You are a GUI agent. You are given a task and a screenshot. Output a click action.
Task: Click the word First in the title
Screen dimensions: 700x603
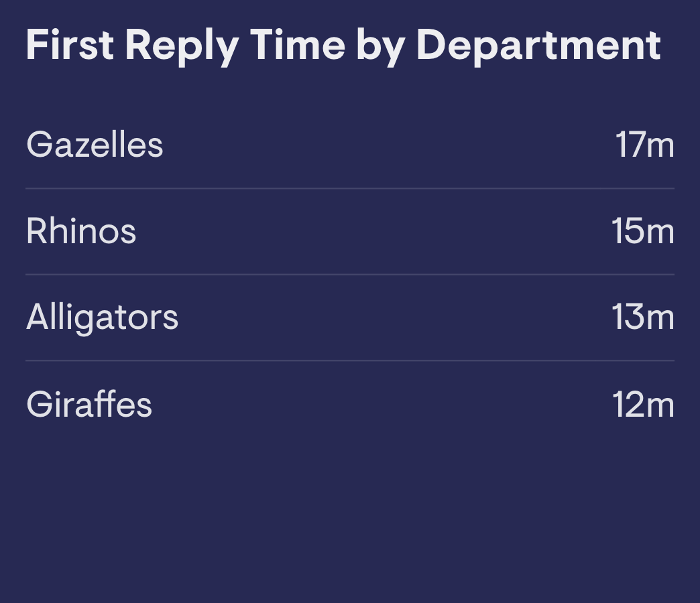pyautogui.click(x=70, y=45)
